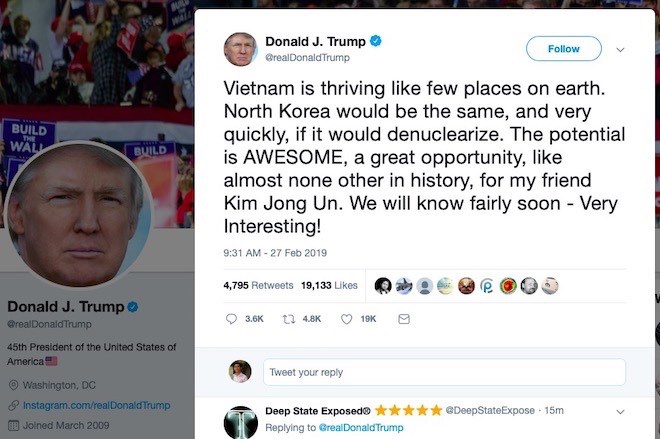View the 4,795 Retweets list
The image size is (660, 439).
pos(258,285)
